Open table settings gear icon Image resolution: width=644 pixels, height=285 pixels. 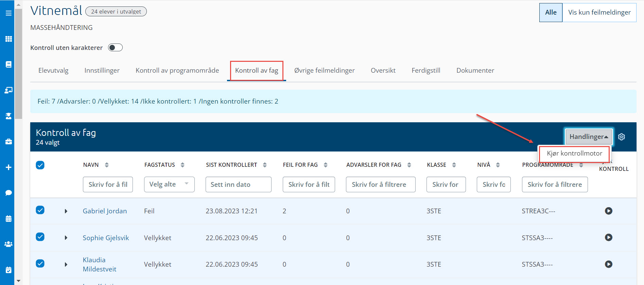pos(622,137)
